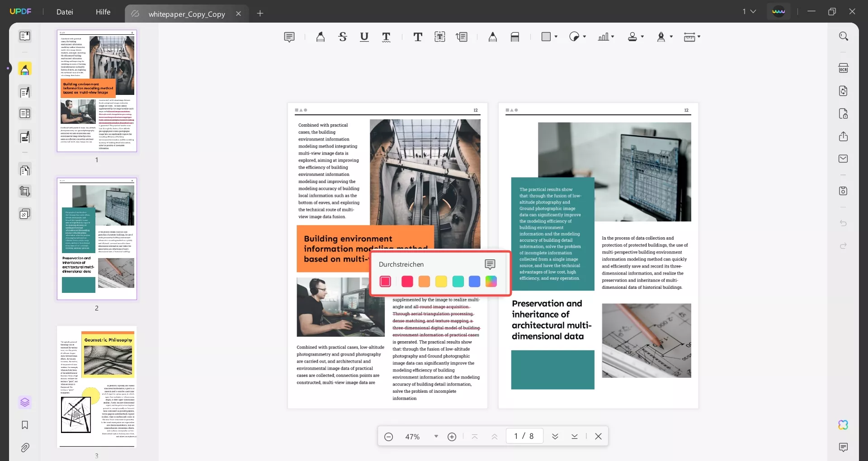Select page 2 thumbnail

[x=97, y=239]
